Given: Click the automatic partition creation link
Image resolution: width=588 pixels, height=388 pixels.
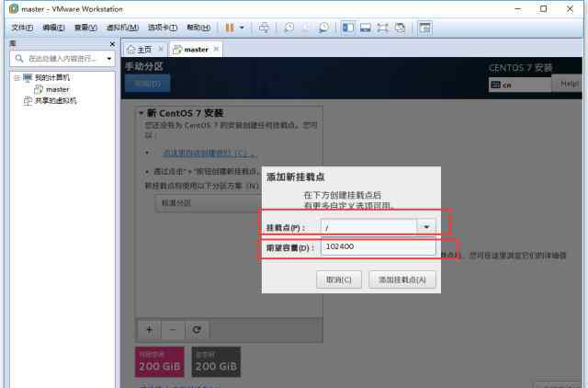Looking at the screenshot, I should [x=206, y=153].
